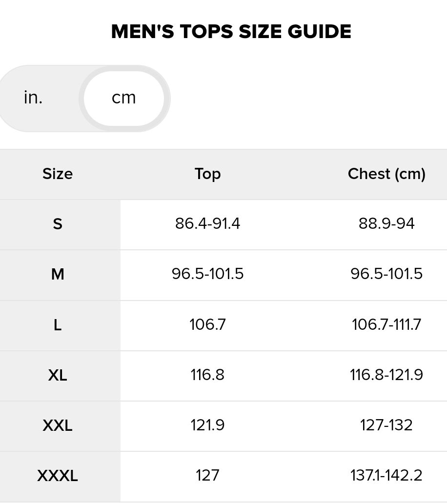Select the XXXL size row label
This screenshot has width=447, height=504.
58,475
